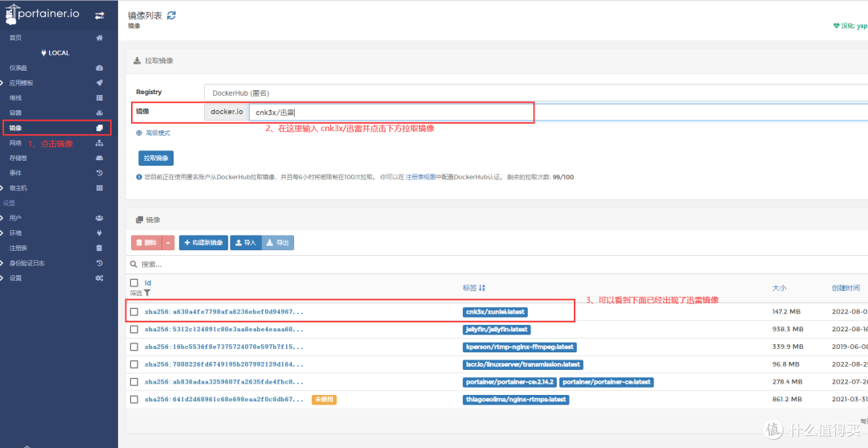
Task: Click the Portainer logo in the sidebar
Action: click(42, 14)
